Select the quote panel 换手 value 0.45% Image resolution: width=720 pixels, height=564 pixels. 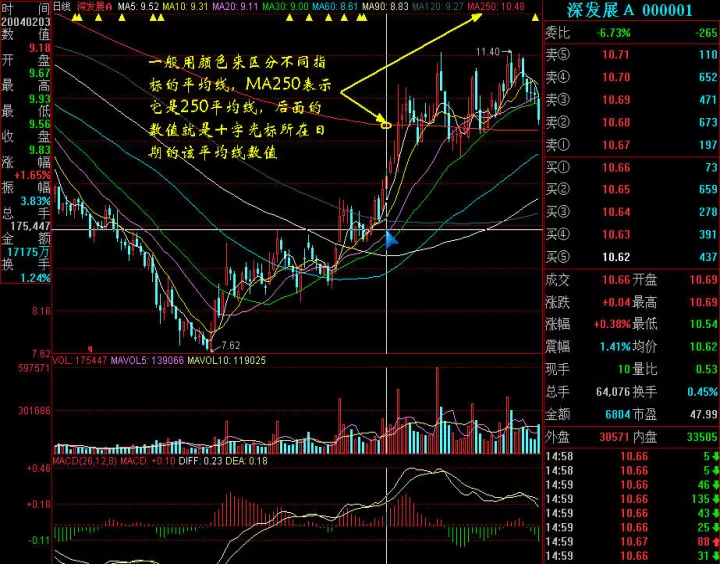click(x=703, y=392)
